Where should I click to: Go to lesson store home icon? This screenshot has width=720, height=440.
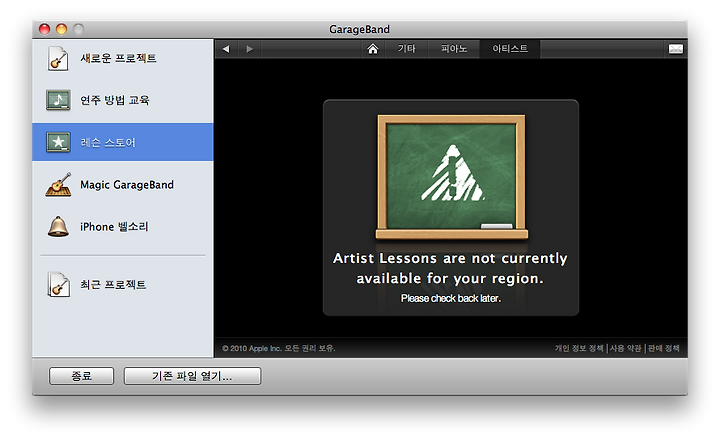[373, 49]
